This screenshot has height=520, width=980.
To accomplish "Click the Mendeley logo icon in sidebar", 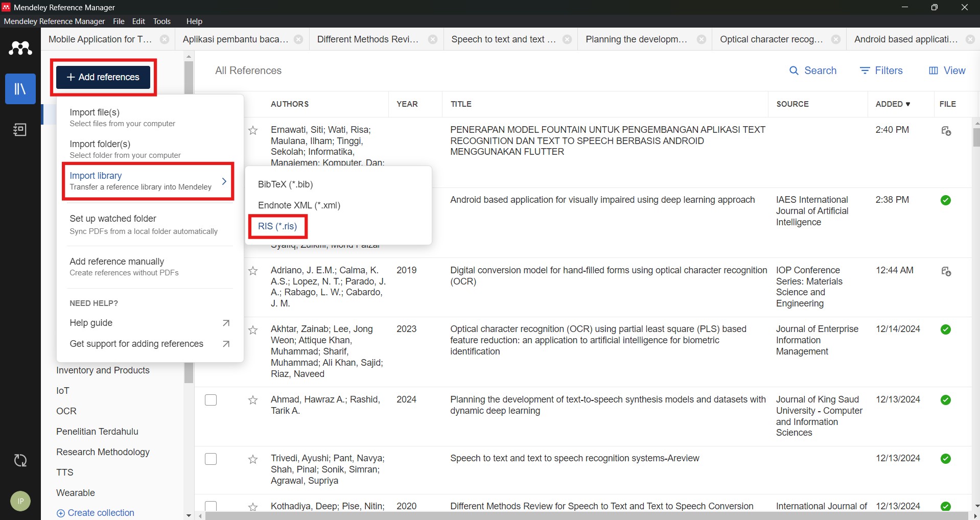I will coord(20,49).
